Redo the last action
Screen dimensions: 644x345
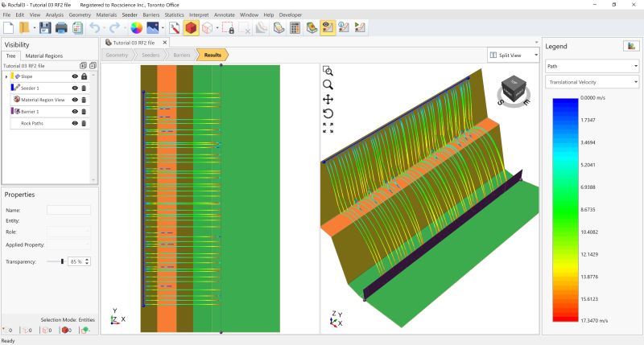click(114, 28)
